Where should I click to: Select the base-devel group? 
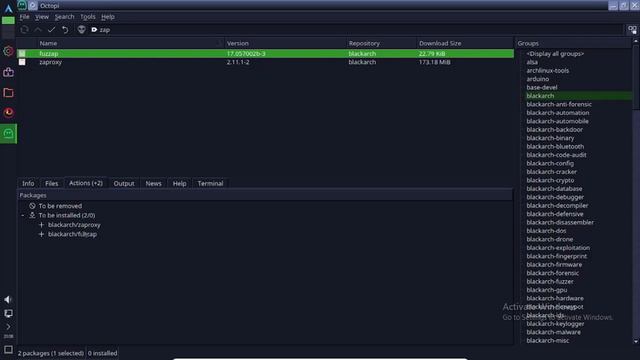pos(542,87)
